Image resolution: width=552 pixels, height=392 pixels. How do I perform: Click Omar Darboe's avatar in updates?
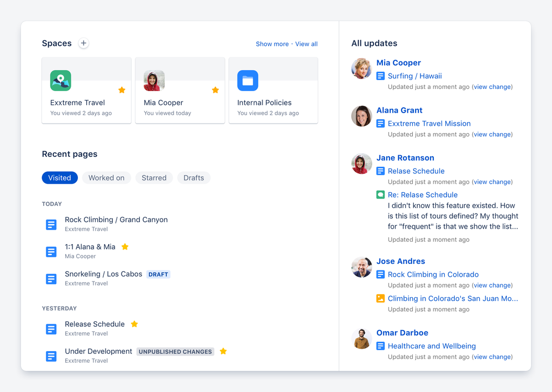[x=361, y=338]
